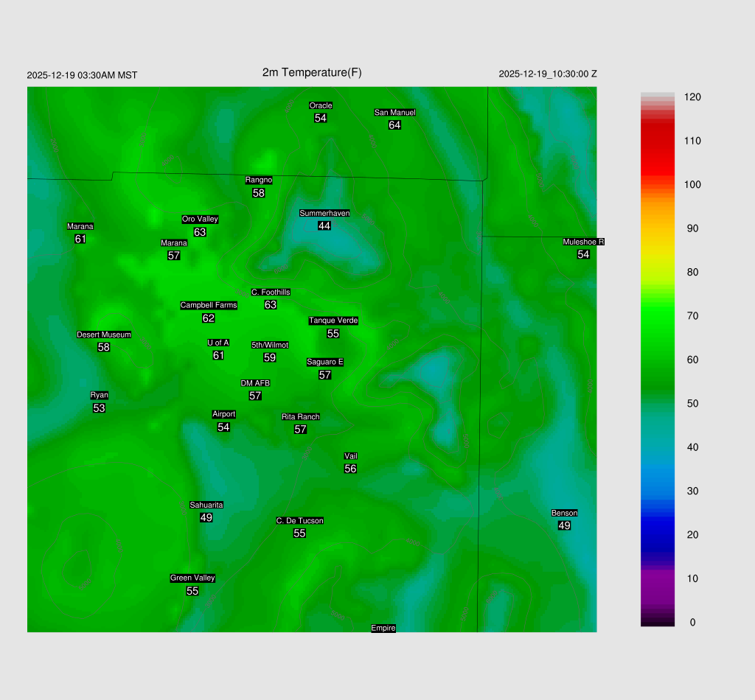The image size is (755, 700).
Task: Click the C. De Tucson station label
Action: [x=299, y=521]
